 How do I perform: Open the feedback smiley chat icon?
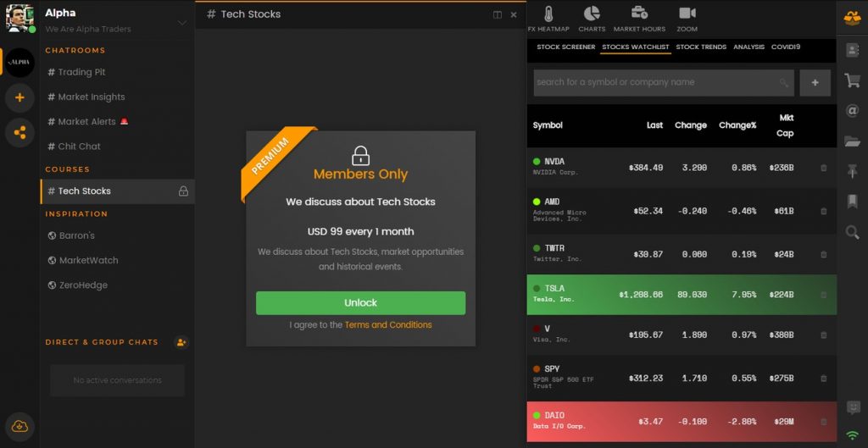click(x=853, y=408)
